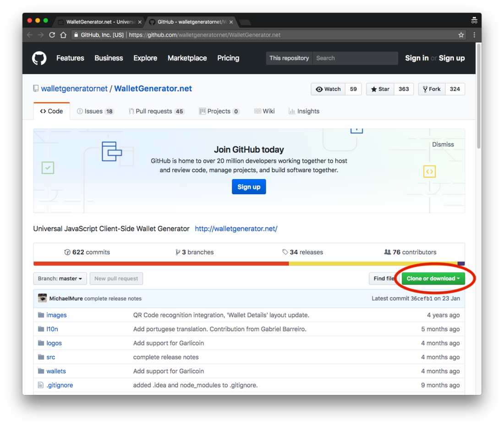Open the Insights tab

[x=304, y=111]
